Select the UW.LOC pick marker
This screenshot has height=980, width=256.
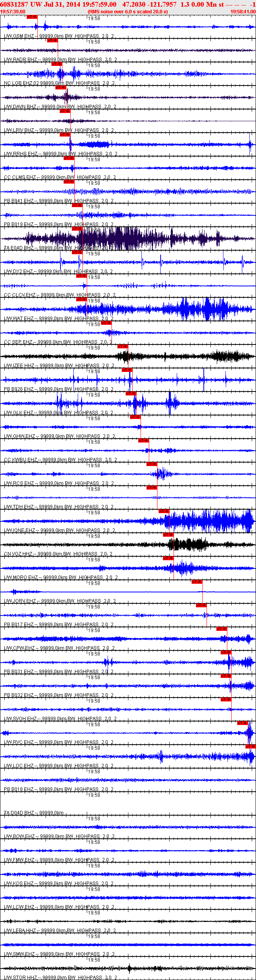[251, 747]
